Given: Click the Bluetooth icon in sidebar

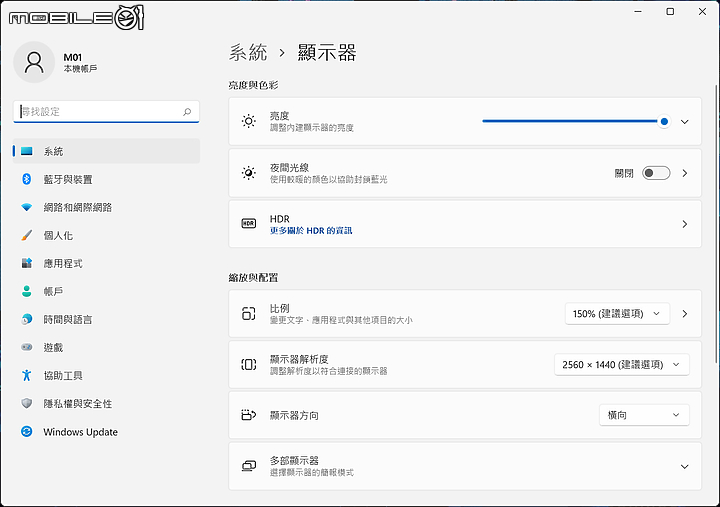Looking at the screenshot, I should pyautogui.click(x=27, y=179).
